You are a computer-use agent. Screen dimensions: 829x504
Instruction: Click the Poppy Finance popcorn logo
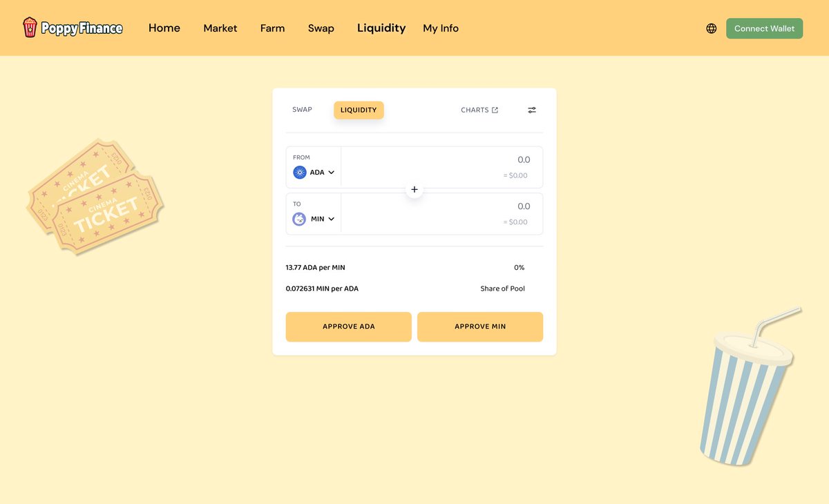tap(28, 28)
